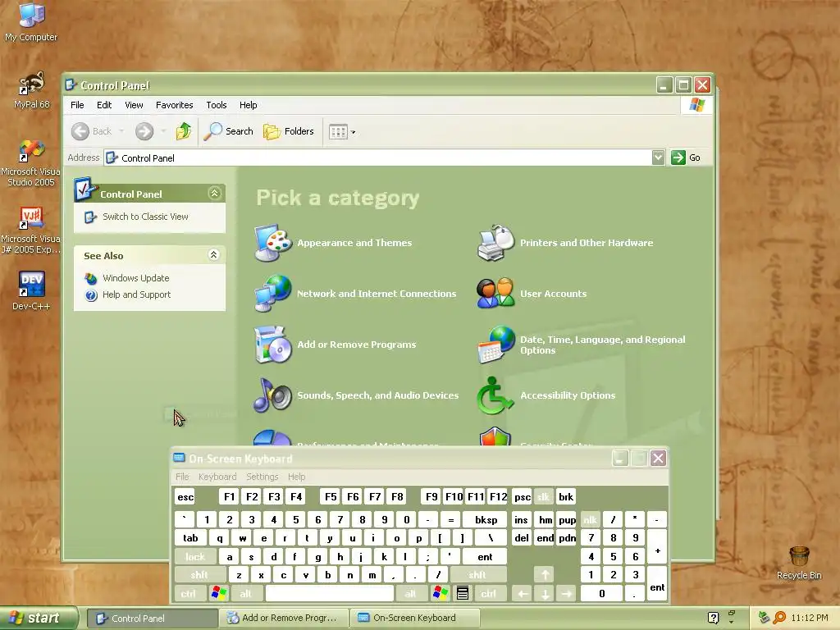The height and width of the screenshot is (630, 840).
Task: Click the esc key on-screen keyboard
Action: tap(185, 497)
